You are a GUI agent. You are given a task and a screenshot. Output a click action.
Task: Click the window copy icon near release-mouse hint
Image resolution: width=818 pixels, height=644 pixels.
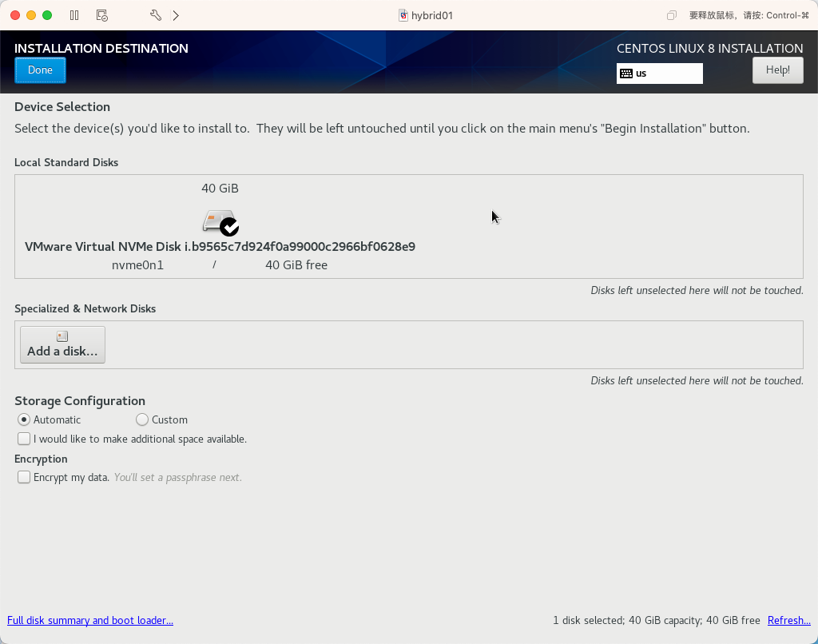[671, 15]
